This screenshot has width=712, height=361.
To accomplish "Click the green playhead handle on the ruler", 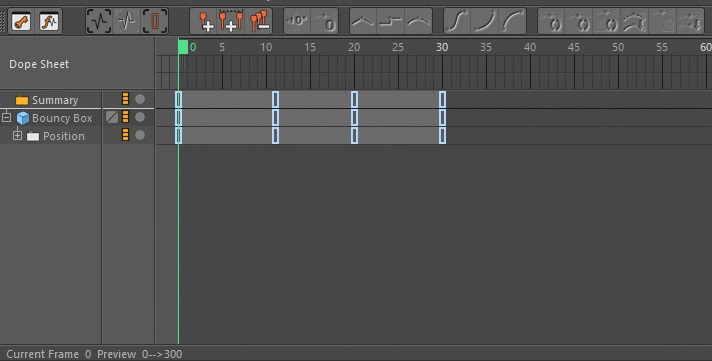I will pos(183,47).
